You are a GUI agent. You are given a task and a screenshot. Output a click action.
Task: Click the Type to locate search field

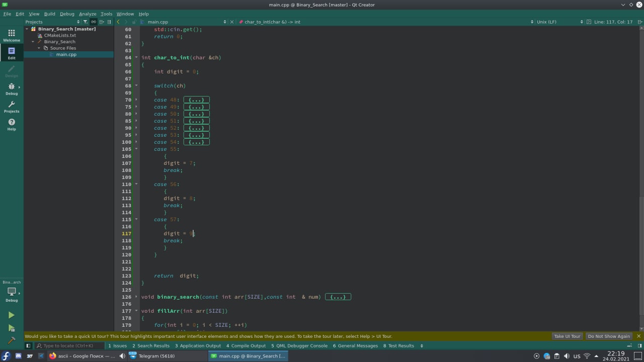(68, 346)
